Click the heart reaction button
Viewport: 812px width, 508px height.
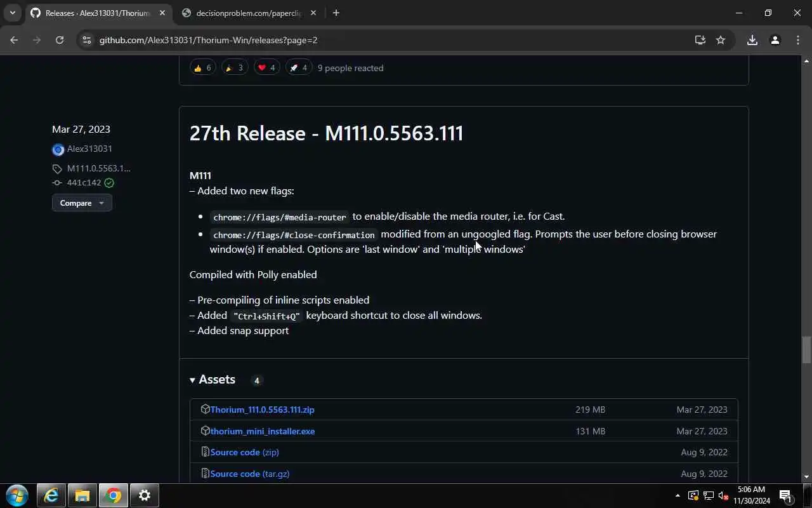[266, 68]
